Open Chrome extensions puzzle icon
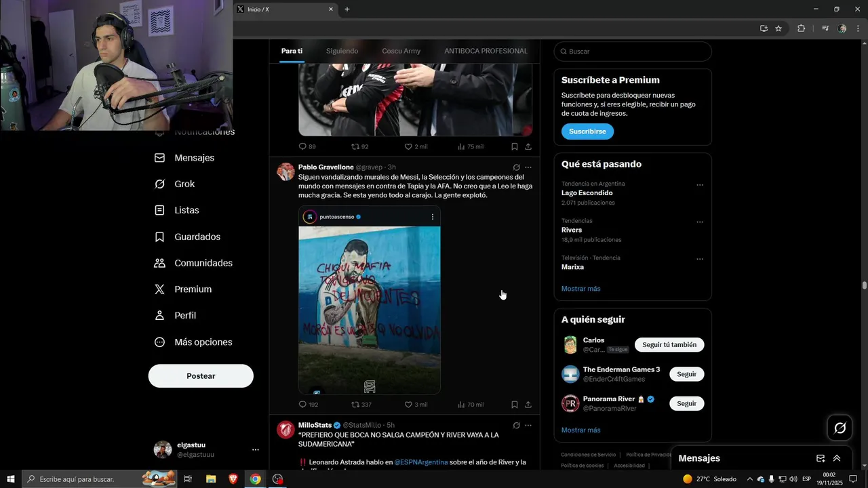The width and height of the screenshot is (868, 488). pos(802,28)
